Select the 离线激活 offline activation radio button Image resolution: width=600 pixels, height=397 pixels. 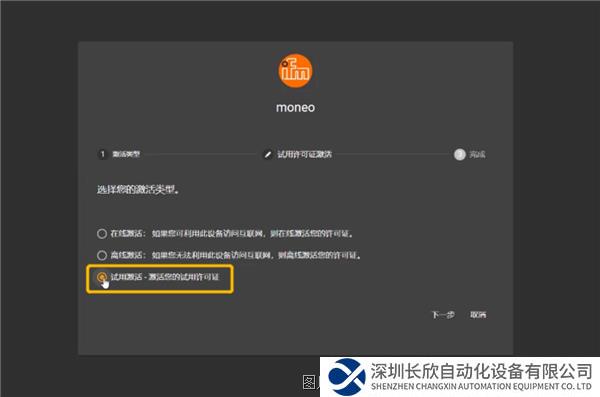coord(102,255)
